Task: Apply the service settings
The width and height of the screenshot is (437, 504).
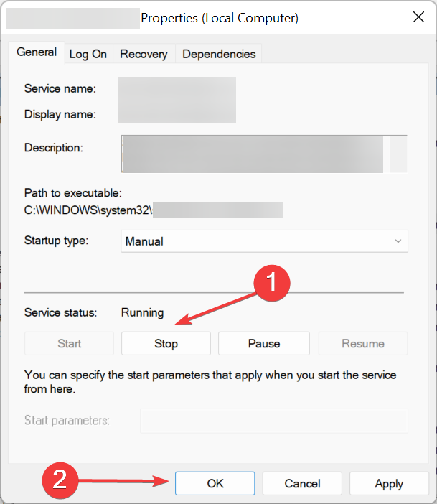Action: (x=389, y=484)
